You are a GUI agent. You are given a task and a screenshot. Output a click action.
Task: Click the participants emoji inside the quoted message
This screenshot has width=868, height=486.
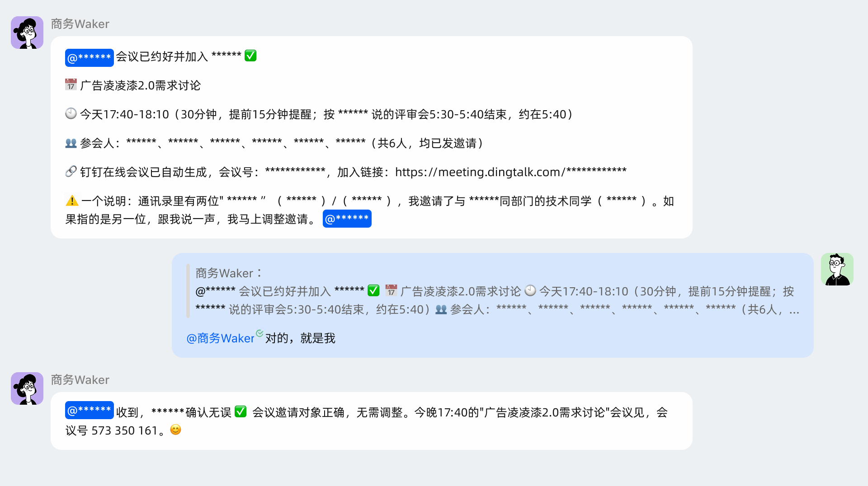click(x=441, y=309)
